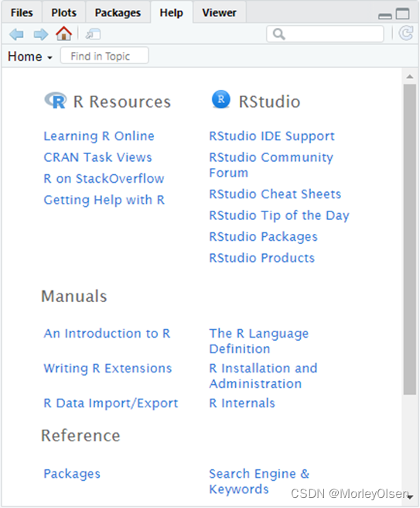Image resolution: width=420 pixels, height=508 pixels.
Task: Click the blue RStudio ball logo
Action: (x=221, y=99)
